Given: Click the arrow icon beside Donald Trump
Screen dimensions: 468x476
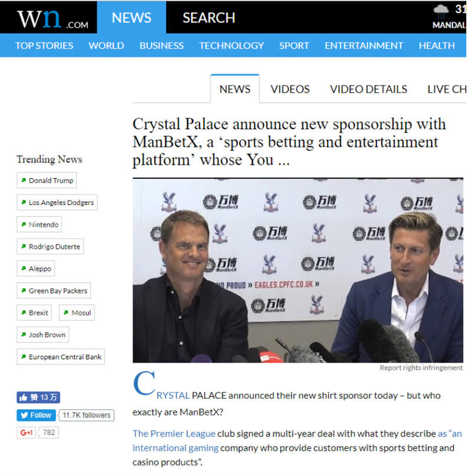Looking at the screenshot, I should 23,180.
